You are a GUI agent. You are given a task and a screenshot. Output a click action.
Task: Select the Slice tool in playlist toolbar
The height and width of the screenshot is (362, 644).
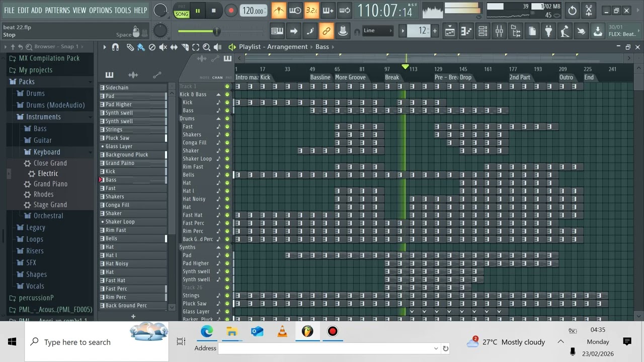[185, 47]
